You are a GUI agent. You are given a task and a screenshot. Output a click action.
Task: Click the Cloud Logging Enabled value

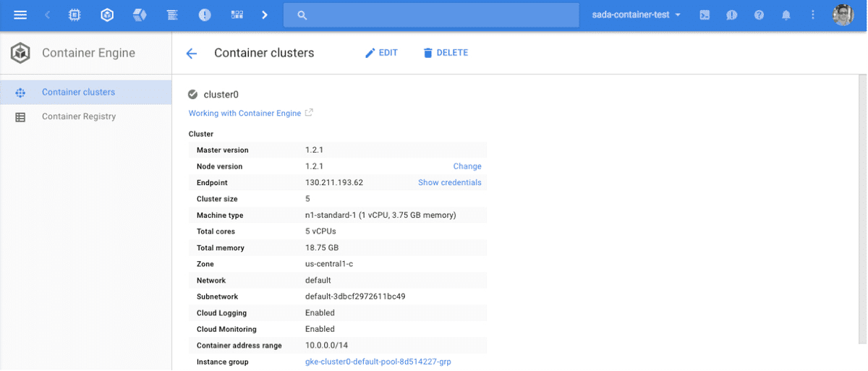pos(320,313)
